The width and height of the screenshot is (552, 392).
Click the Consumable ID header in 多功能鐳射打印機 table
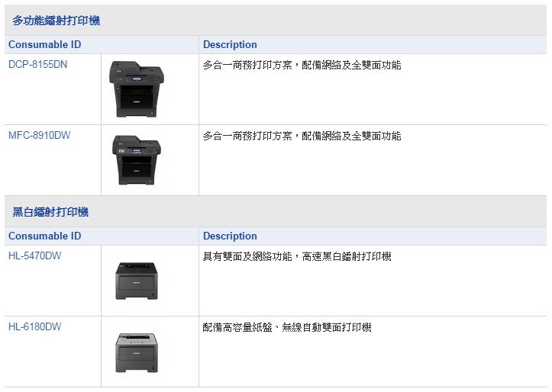click(45, 45)
